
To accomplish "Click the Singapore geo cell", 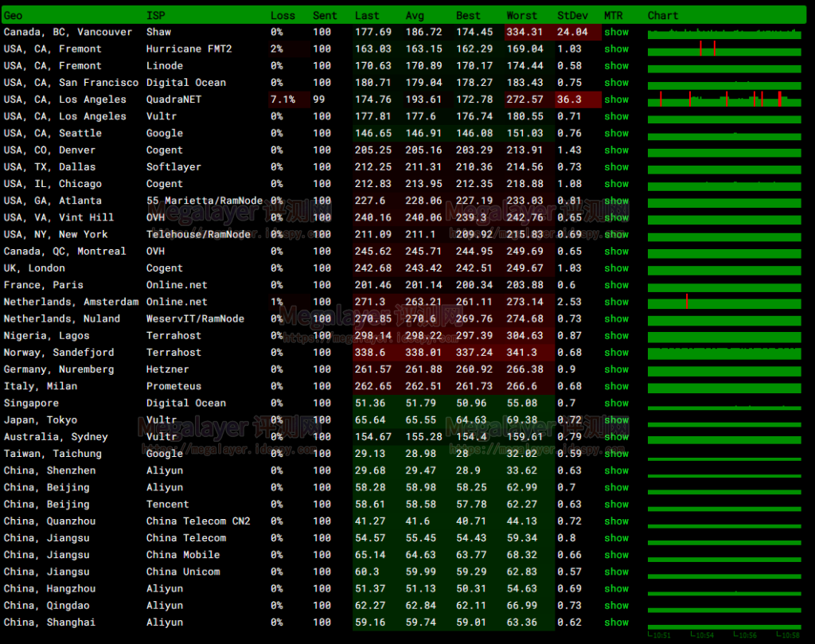I will click(31, 404).
